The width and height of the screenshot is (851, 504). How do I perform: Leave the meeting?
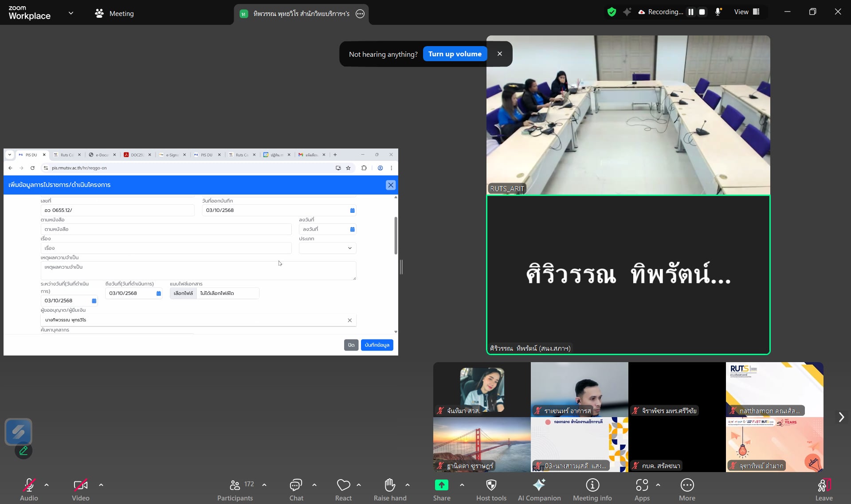(x=824, y=490)
